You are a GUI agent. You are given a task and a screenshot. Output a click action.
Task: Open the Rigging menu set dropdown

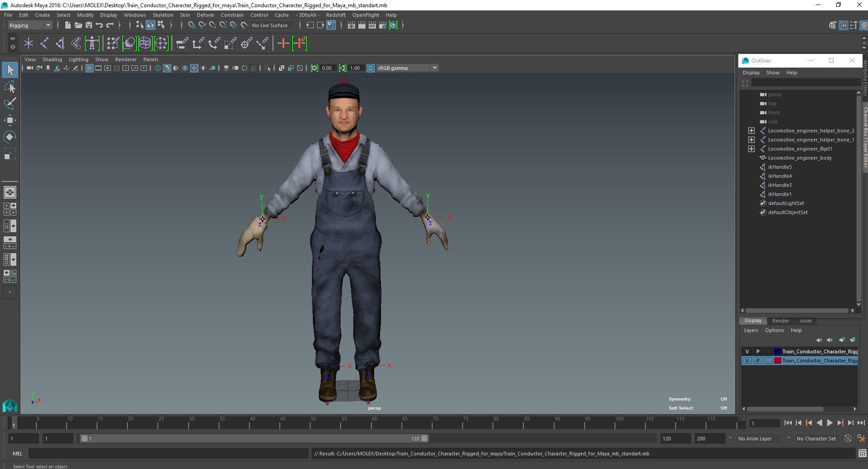coord(30,25)
